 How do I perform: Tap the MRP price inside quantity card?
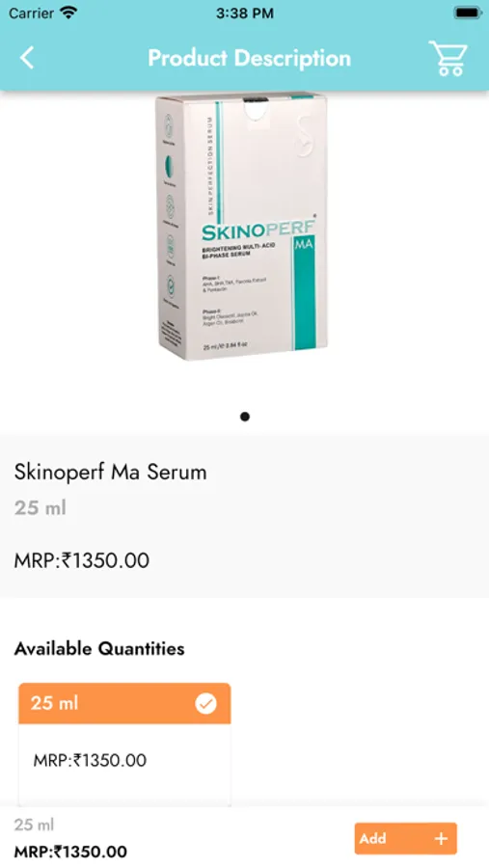(x=90, y=760)
